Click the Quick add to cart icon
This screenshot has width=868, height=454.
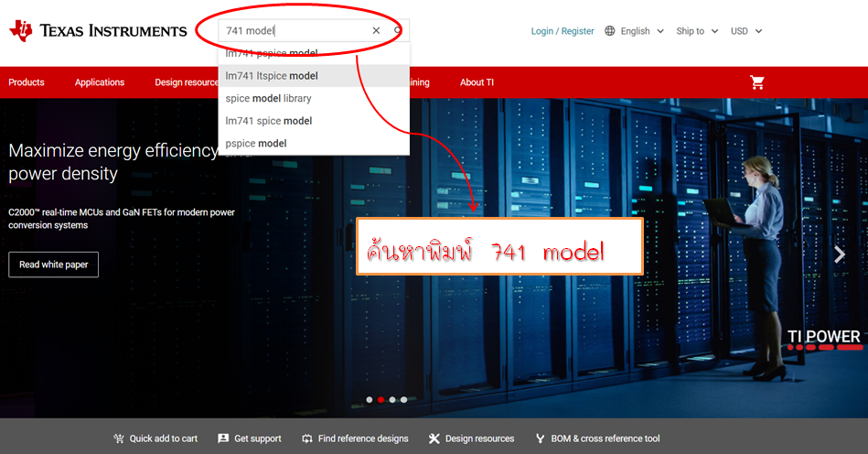coord(119,438)
